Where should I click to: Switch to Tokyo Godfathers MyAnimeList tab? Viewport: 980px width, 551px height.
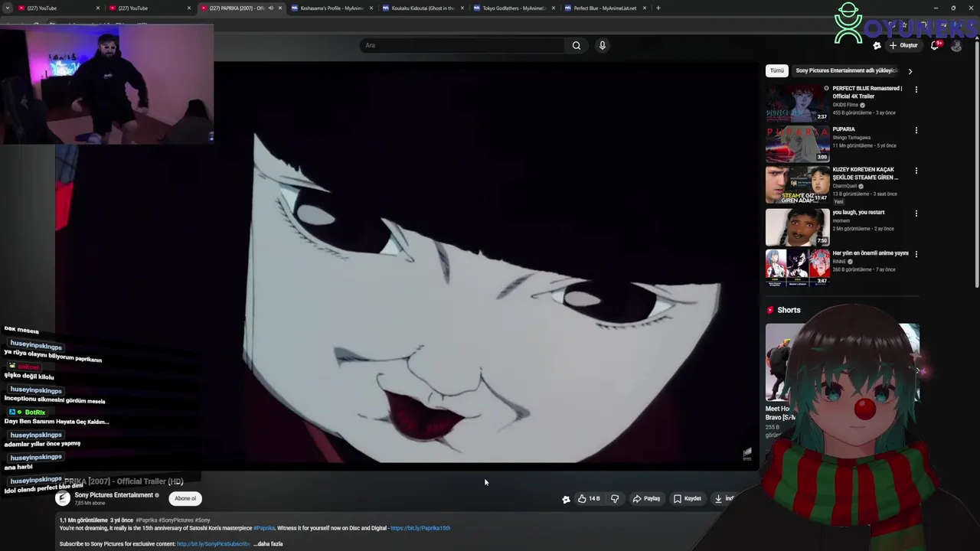coord(513,8)
